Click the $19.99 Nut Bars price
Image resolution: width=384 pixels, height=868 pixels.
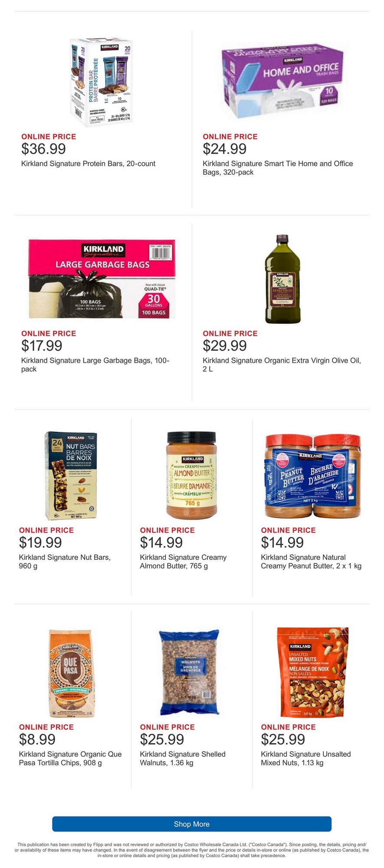pyautogui.click(x=40, y=542)
